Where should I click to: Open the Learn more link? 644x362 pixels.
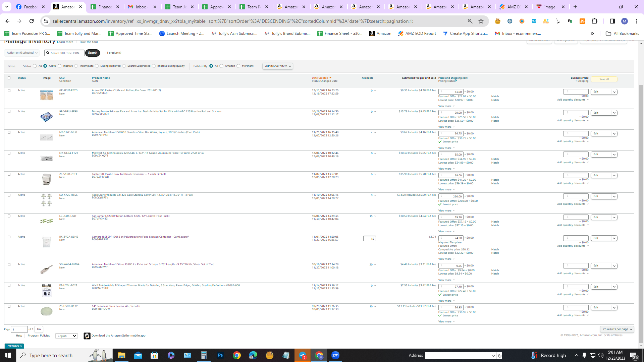(65, 42)
